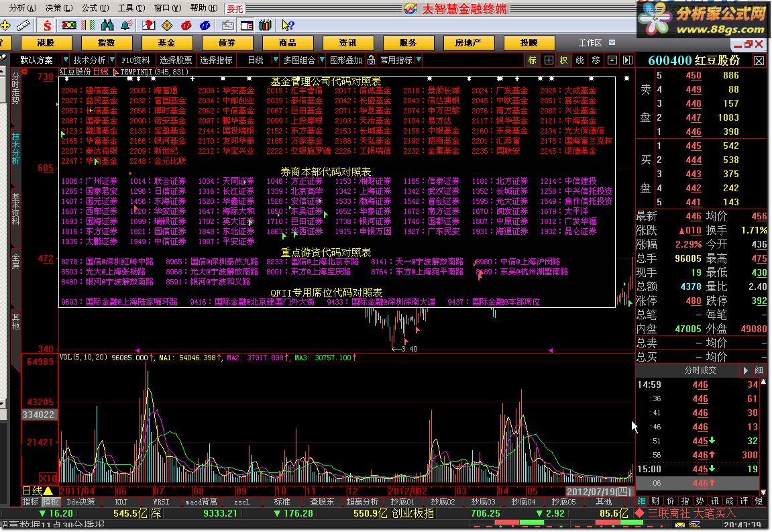
Task: Open the 工具(T) menu
Action: [131, 8]
